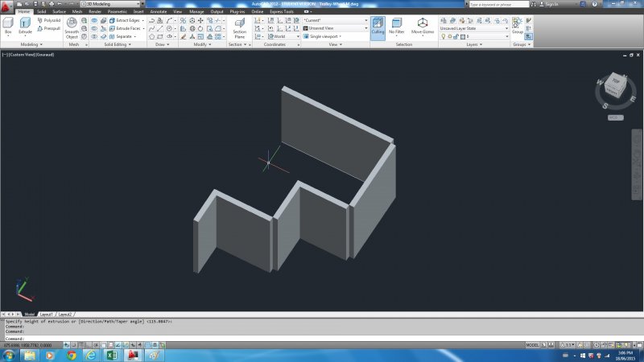Screen dimensions: 644x362
Task: Click the Windows Start button
Action: 8,356
